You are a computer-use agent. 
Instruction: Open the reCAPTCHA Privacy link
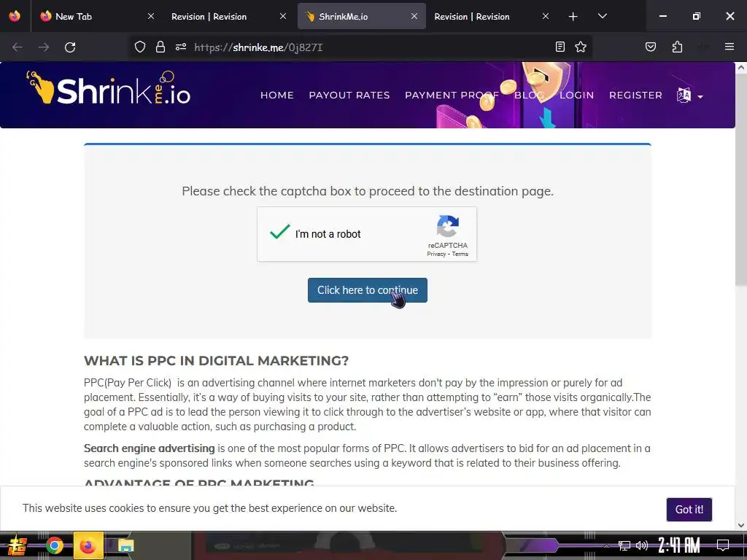tap(436, 254)
